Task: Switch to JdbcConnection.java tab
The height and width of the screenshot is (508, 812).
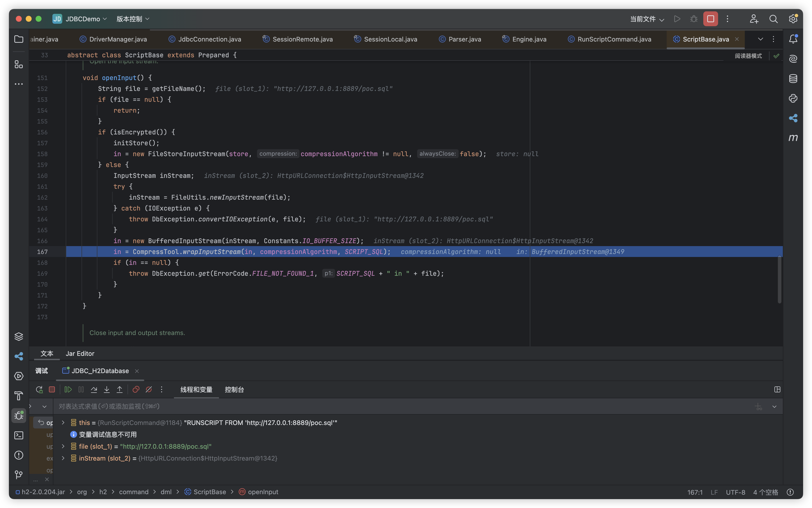Action: pyautogui.click(x=205, y=39)
